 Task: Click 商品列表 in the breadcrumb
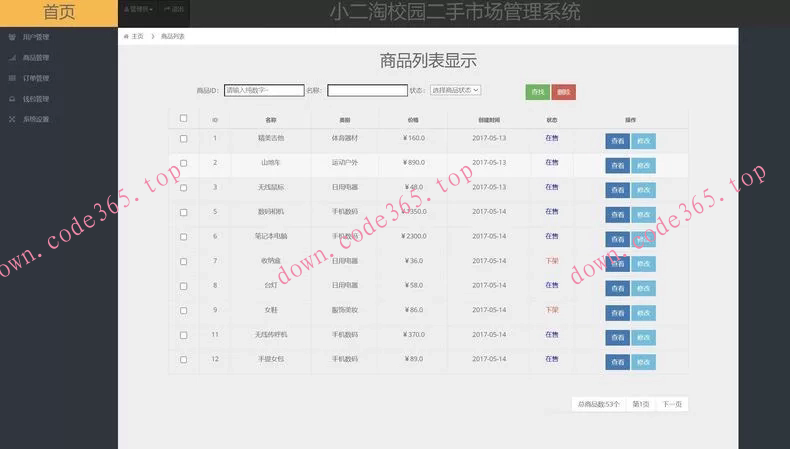point(173,36)
